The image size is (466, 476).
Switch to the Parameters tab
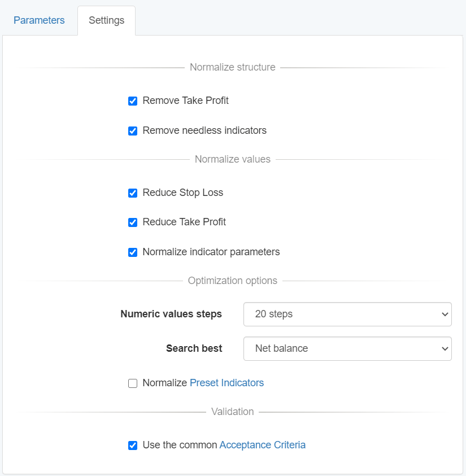click(39, 20)
